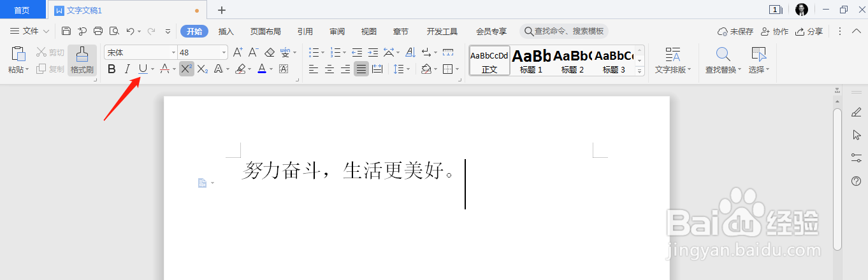Switch to Review (审阅) tab
868x280 pixels.
337,31
